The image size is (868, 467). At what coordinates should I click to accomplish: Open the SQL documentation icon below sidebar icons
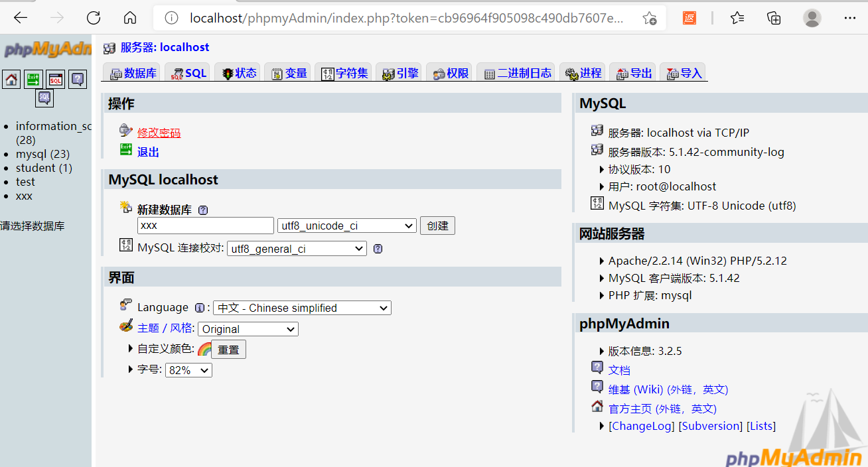click(x=44, y=98)
